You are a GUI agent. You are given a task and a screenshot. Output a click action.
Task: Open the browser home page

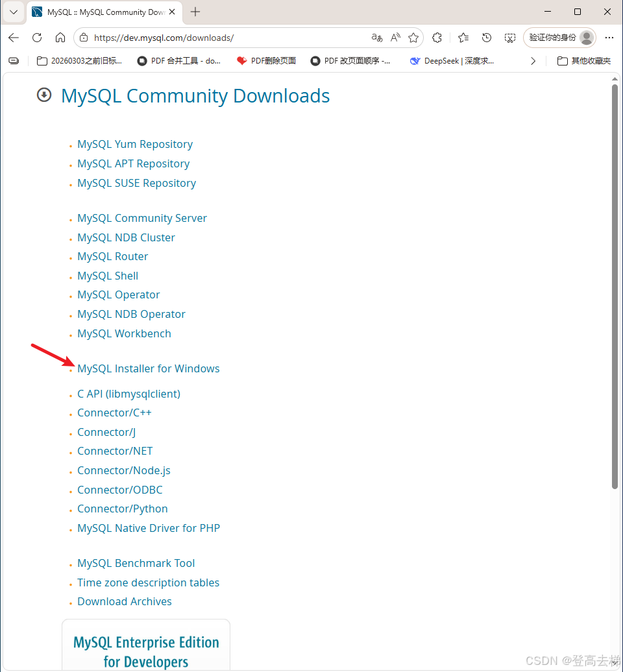[60, 38]
